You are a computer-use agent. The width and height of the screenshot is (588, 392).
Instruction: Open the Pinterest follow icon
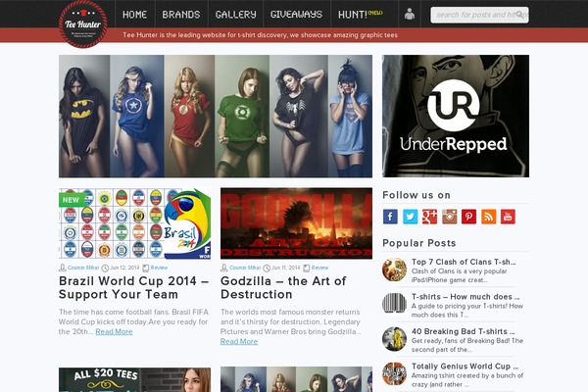point(468,217)
